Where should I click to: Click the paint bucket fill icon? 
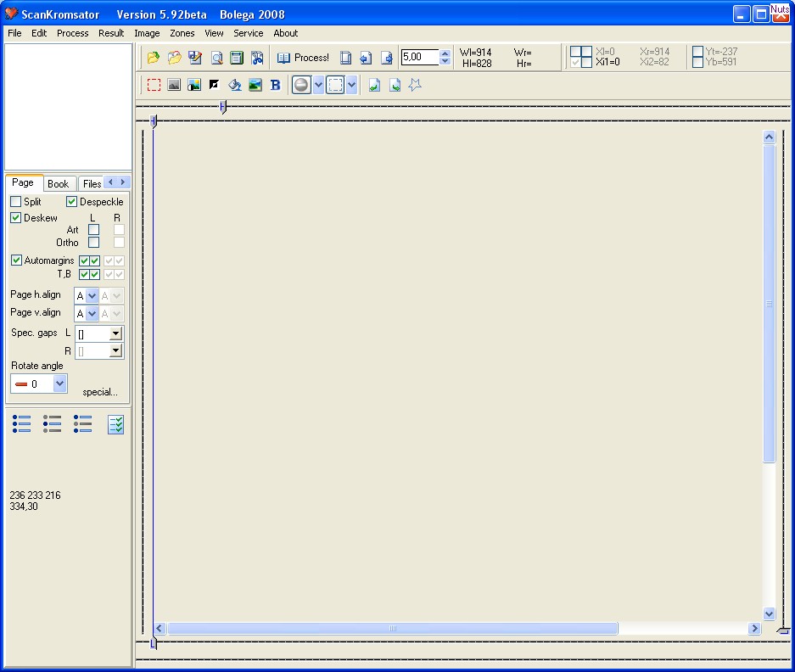[235, 85]
